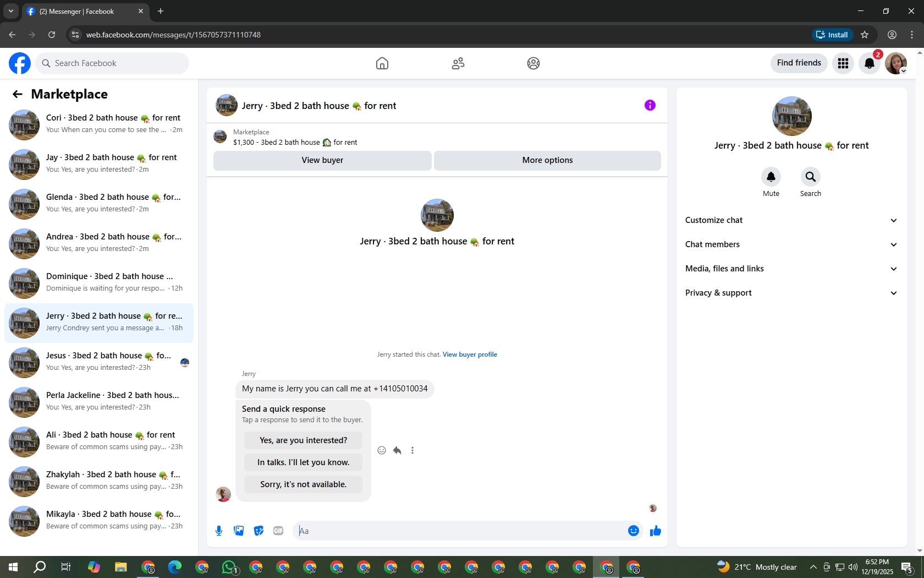
Task: Open Zhakylah's house for rent conversation
Action: click(x=99, y=481)
